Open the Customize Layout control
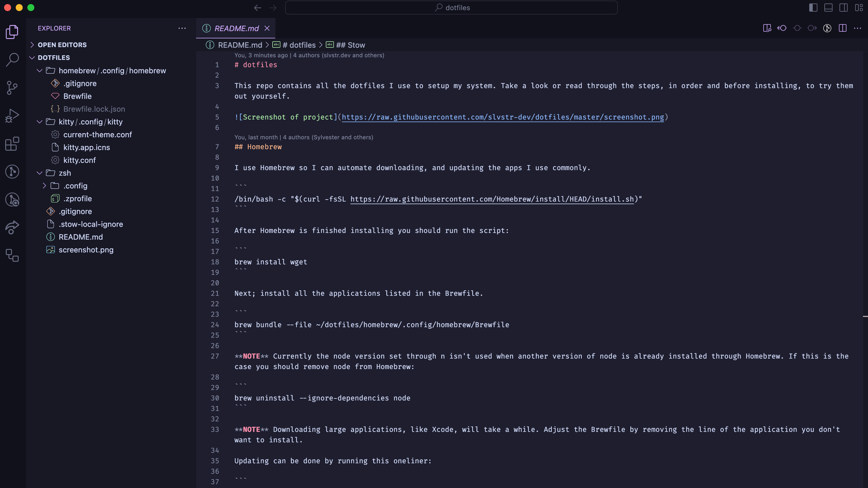The image size is (868, 488). 859,8
